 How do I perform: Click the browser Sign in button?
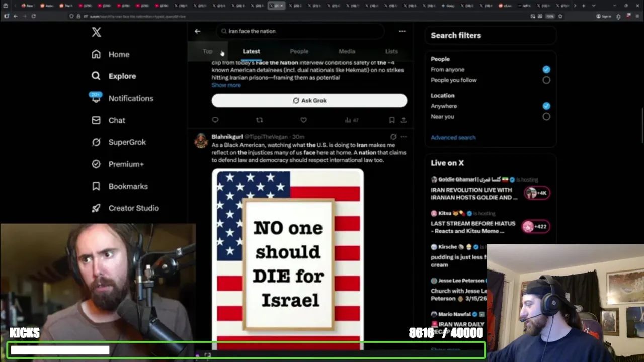[x=605, y=16]
